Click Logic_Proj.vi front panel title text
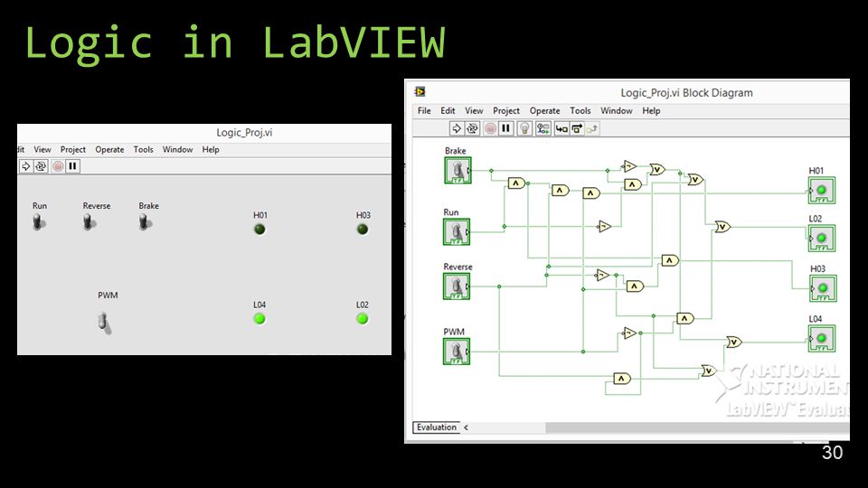Screen dimensions: 868x488 [x=244, y=132]
